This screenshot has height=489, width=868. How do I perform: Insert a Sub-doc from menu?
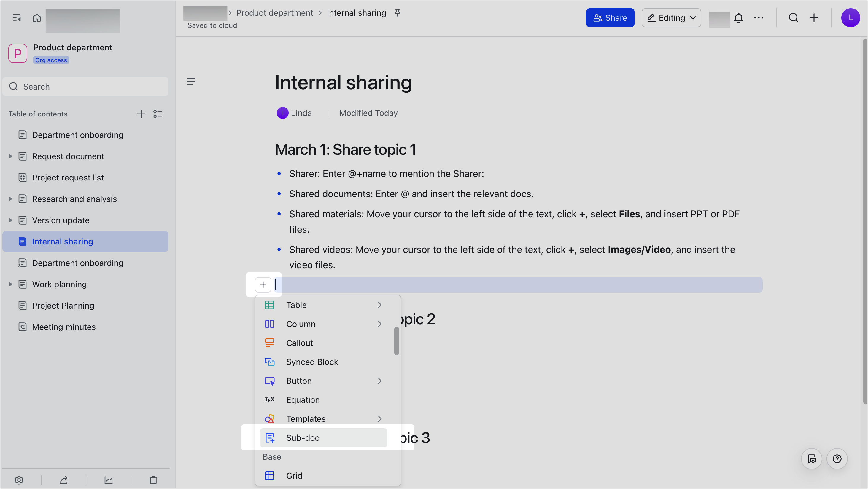pos(323,438)
